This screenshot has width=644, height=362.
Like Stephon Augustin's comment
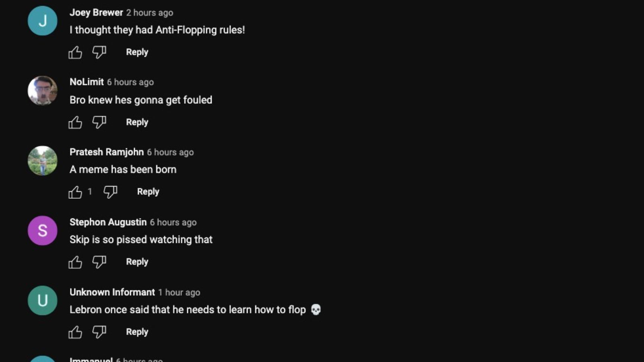click(75, 262)
